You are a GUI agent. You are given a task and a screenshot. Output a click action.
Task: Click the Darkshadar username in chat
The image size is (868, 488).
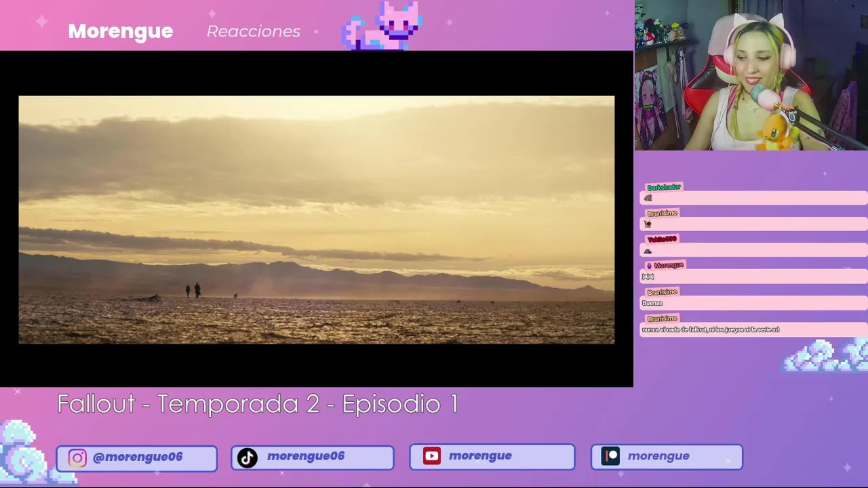click(x=664, y=187)
